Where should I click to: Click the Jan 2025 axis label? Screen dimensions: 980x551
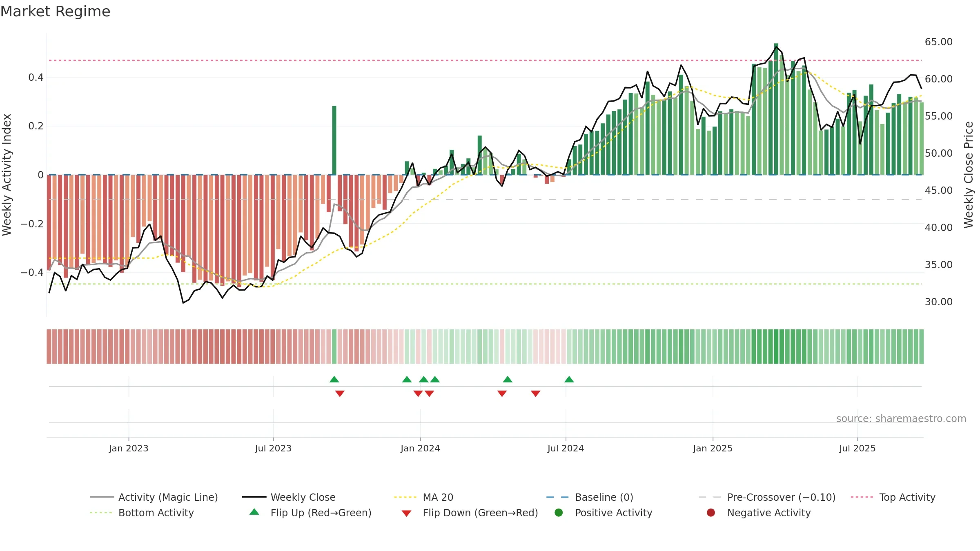click(713, 448)
